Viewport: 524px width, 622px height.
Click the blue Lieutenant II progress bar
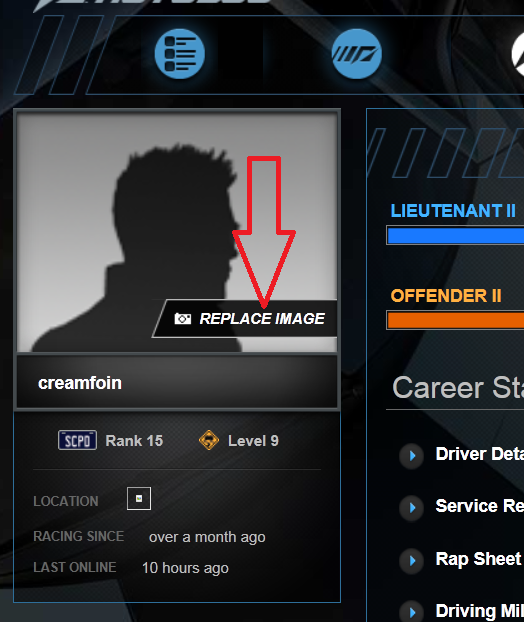coord(455,235)
